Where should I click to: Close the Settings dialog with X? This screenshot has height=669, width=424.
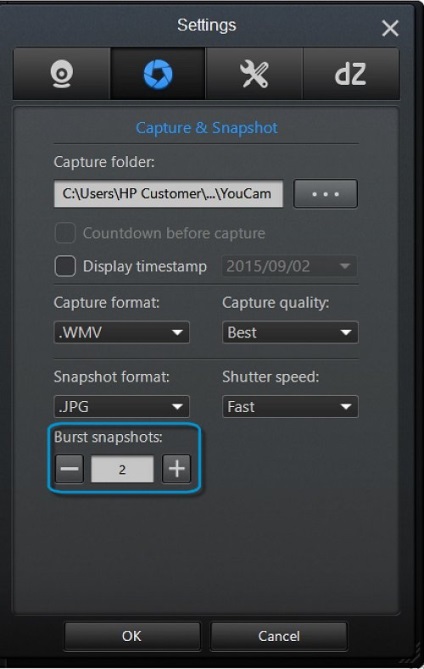click(390, 29)
